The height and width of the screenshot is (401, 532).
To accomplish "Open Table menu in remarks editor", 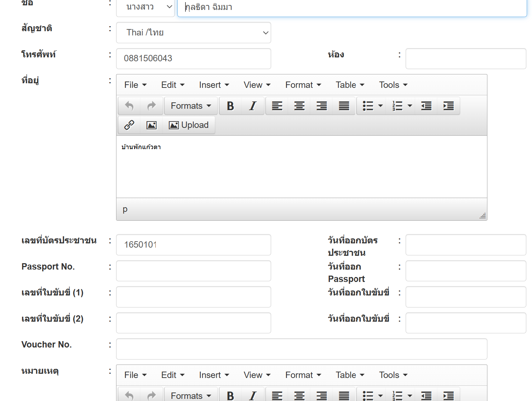I will tap(350, 375).
